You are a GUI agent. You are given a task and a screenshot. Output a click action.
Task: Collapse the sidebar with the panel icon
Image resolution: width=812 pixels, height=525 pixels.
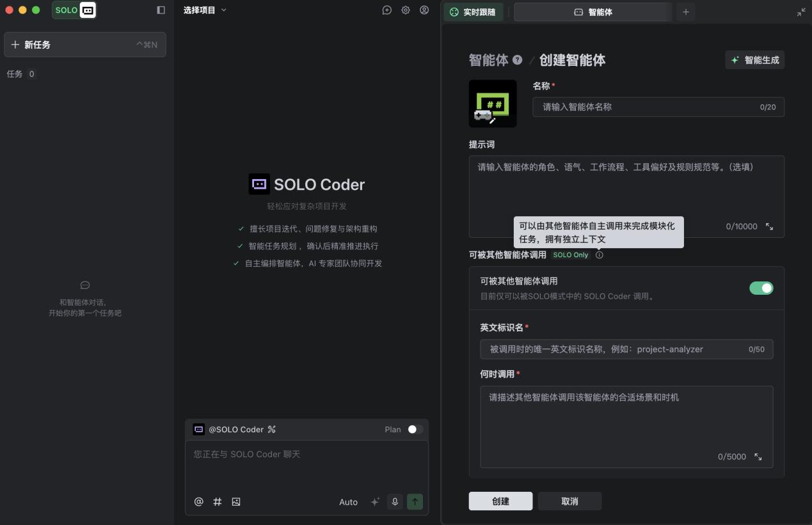(x=161, y=9)
